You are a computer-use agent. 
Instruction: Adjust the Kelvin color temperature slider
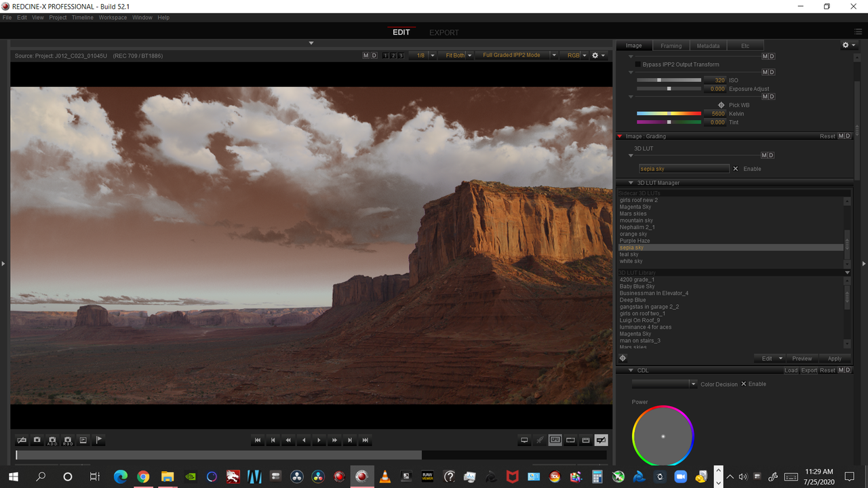pos(669,114)
